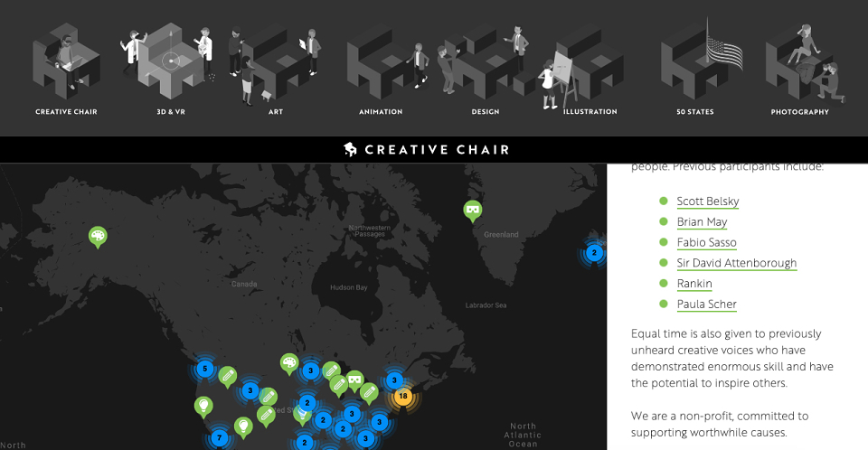This screenshot has height=450, width=868.
Task: Click the blue cluster marker labeled 5
Action: (205, 369)
